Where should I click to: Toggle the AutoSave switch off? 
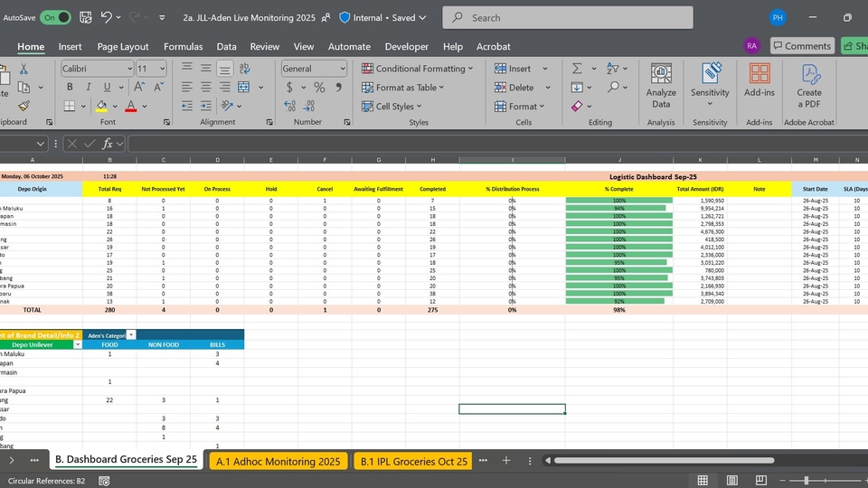pos(55,17)
